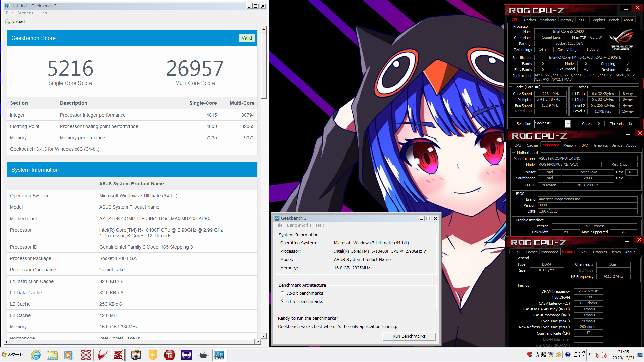Open the IME pad tools icon
Viewport: 644px width, 362px height.
[551, 354]
